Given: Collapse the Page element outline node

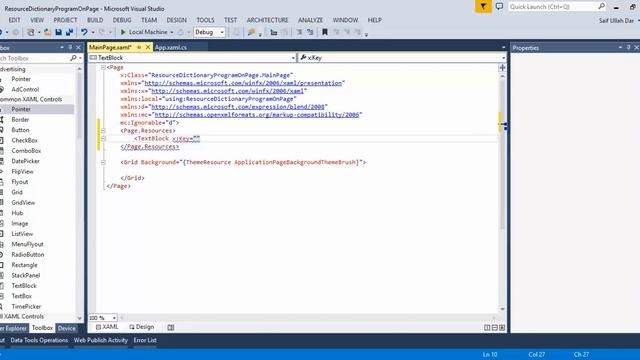Looking at the screenshot, I should (103, 67).
